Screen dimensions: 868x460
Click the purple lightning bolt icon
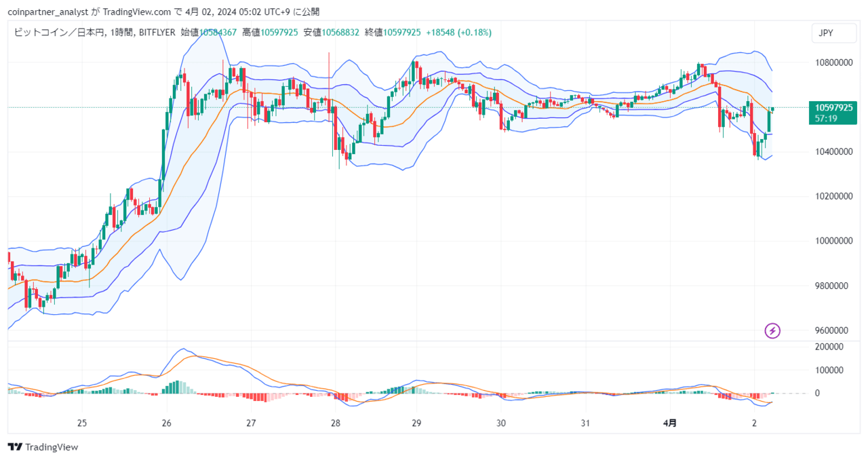pos(772,331)
